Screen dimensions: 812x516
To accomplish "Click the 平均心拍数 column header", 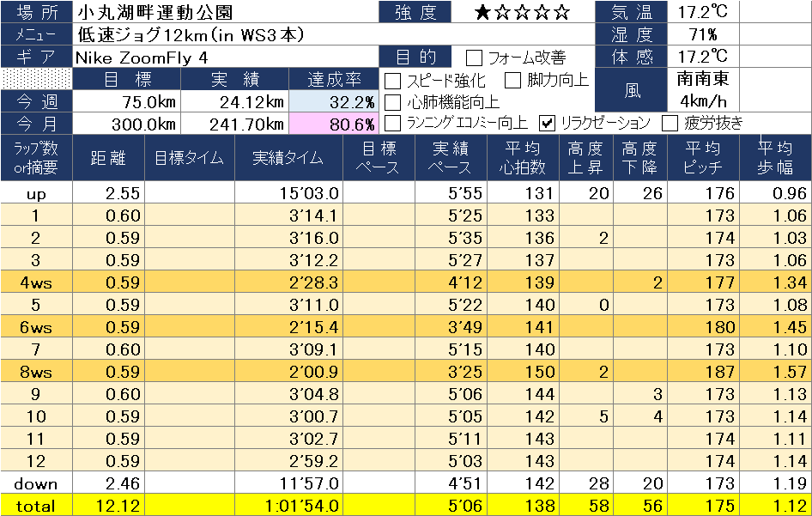I will coord(523,157).
